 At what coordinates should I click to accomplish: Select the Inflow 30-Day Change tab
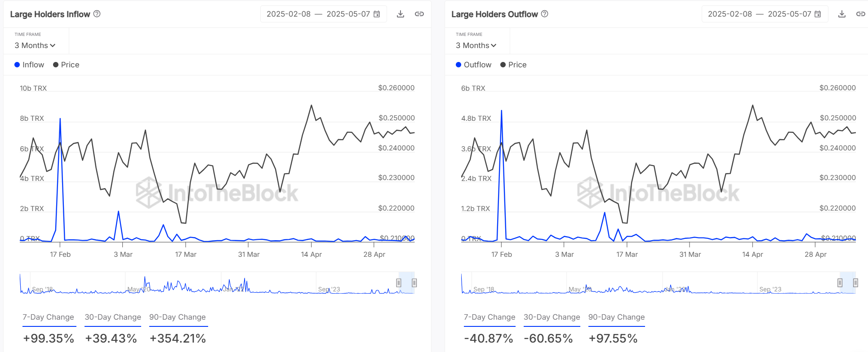point(113,317)
